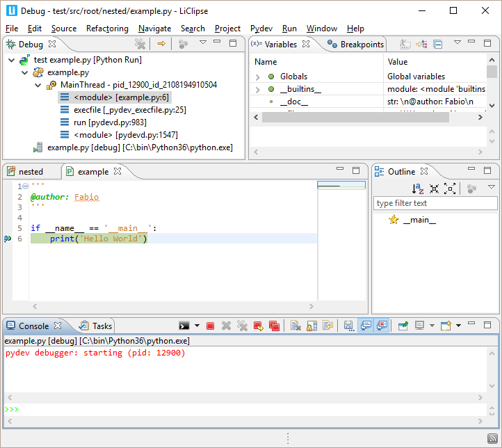
Task: Close the Variables tab
Action: coord(306,44)
